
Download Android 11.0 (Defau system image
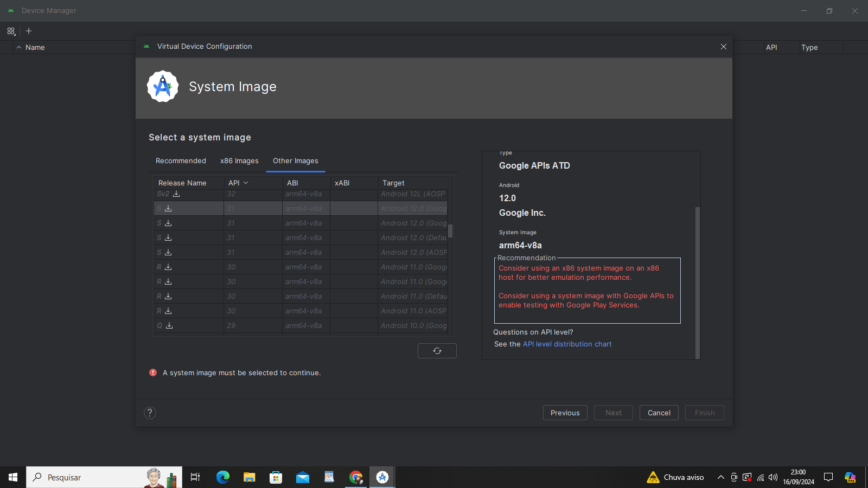168,296
